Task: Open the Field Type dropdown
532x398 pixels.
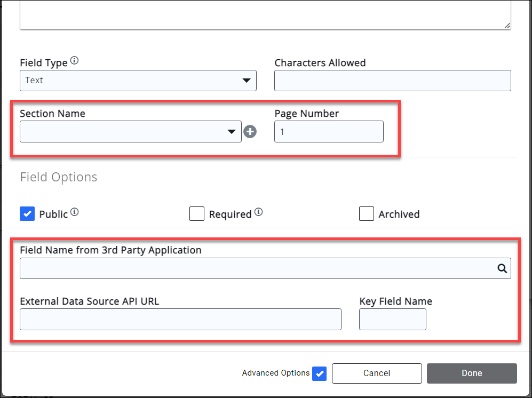Action: pyautogui.click(x=138, y=81)
